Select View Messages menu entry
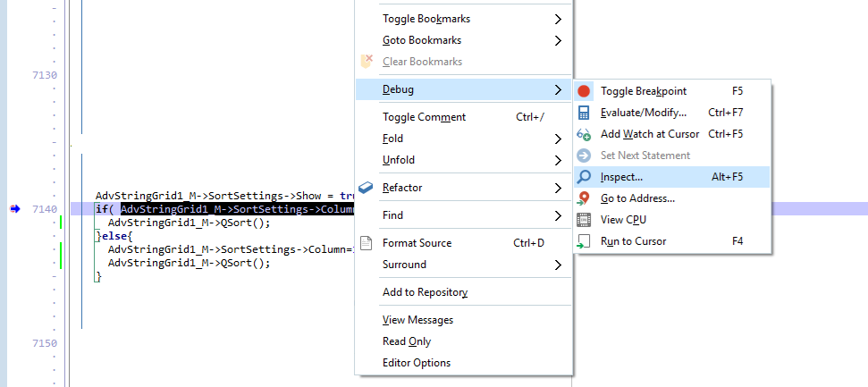Viewport: 868px width, 387px height. 417,320
